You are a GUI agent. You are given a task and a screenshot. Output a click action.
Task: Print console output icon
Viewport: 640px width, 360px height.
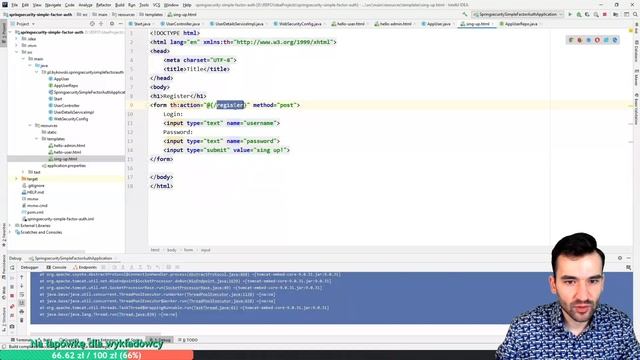tap(22, 312)
